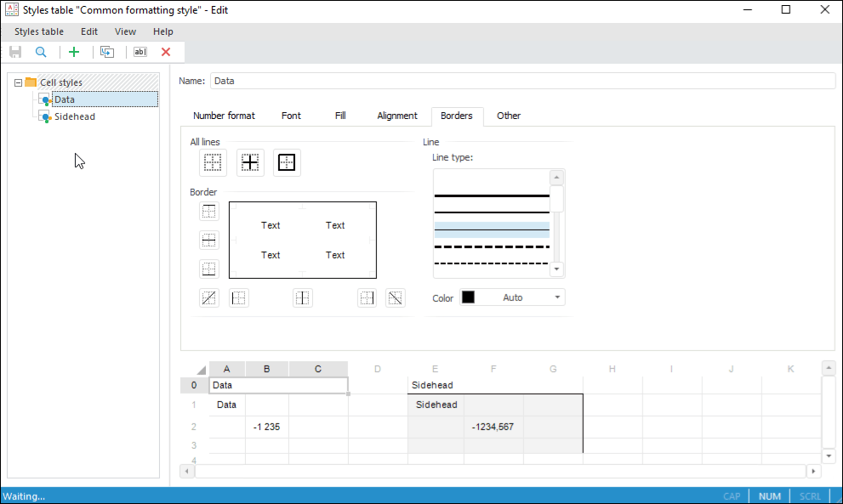Toggle the left border button

[x=239, y=297]
